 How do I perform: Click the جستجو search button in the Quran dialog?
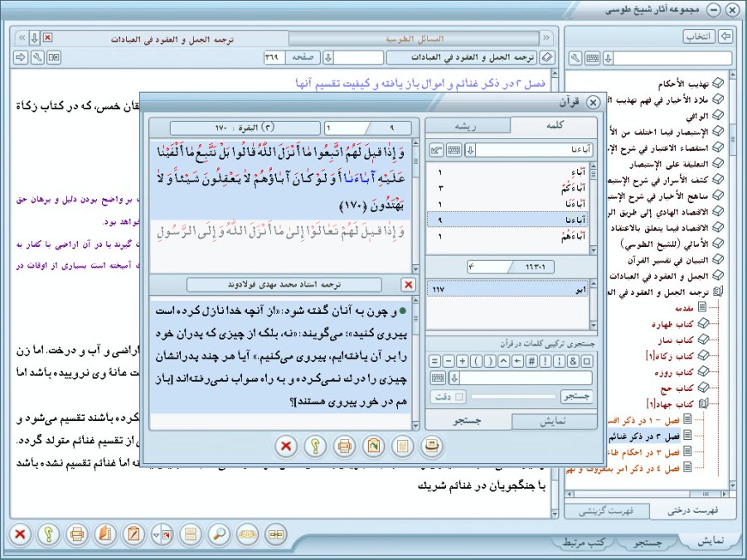pyautogui.click(x=577, y=396)
